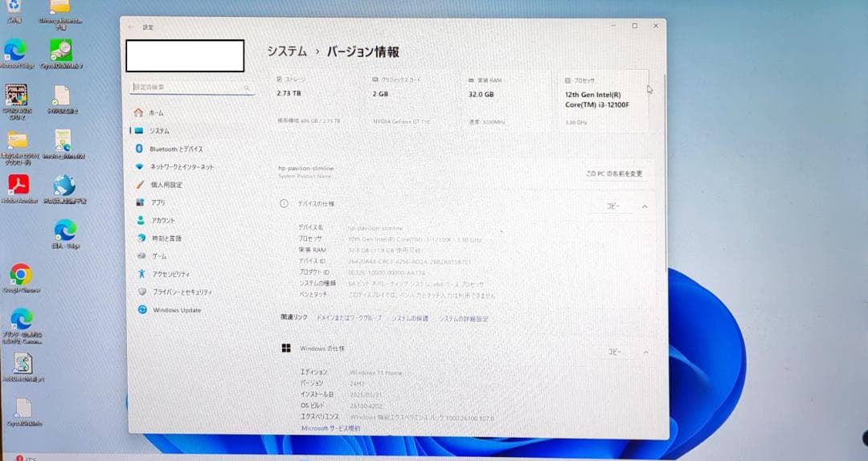Open the プロセッサ i3-12100F card
The image size is (868, 461).
pyautogui.click(x=604, y=100)
